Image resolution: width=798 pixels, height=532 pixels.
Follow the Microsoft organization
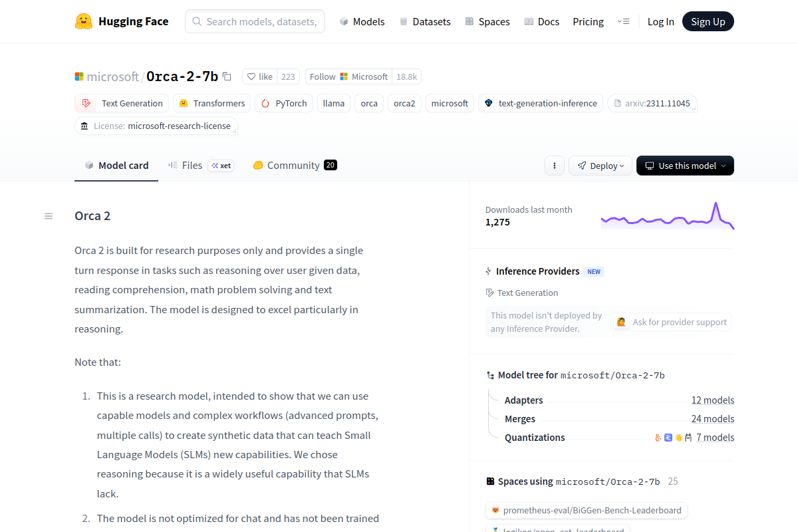(x=348, y=76)
